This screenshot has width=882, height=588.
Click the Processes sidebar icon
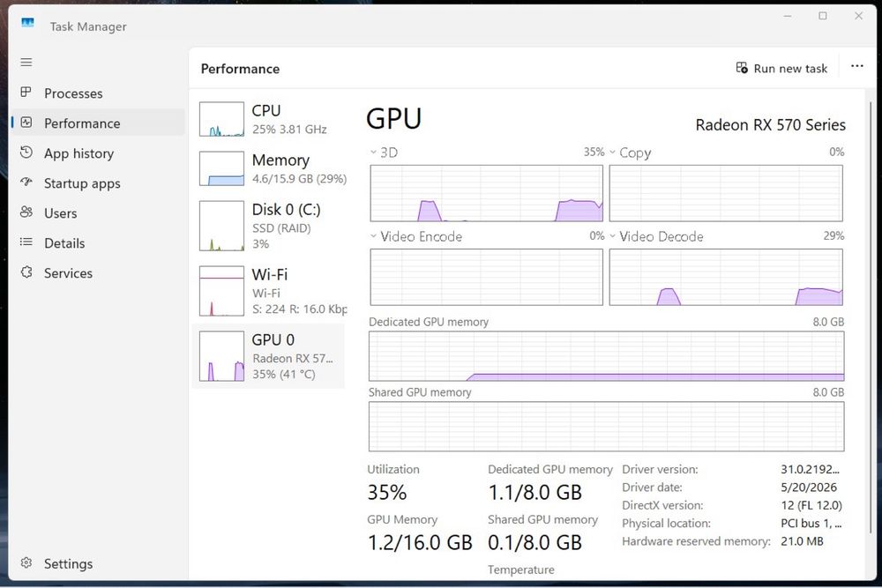26,93
